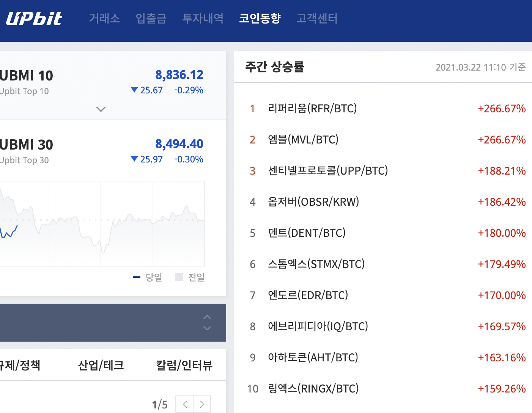532x413 pixels.
Task: Click the +163.16% value
Action: 502,358
